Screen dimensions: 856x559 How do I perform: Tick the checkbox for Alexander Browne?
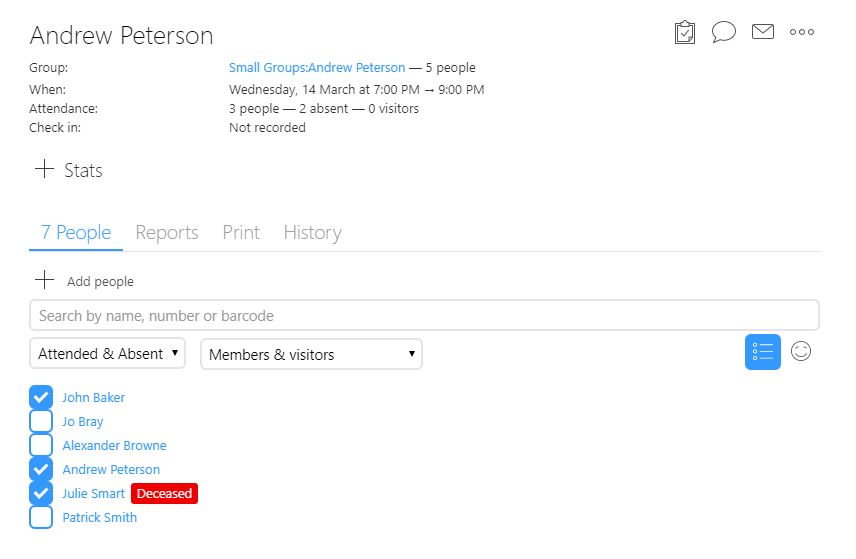[41, 446]
